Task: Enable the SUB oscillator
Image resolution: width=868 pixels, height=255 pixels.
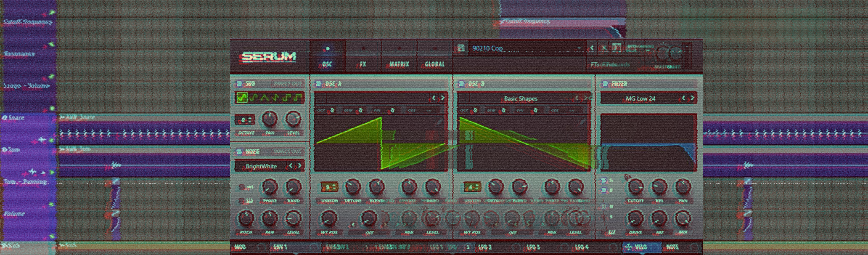Action: click(x=239, y=84)
